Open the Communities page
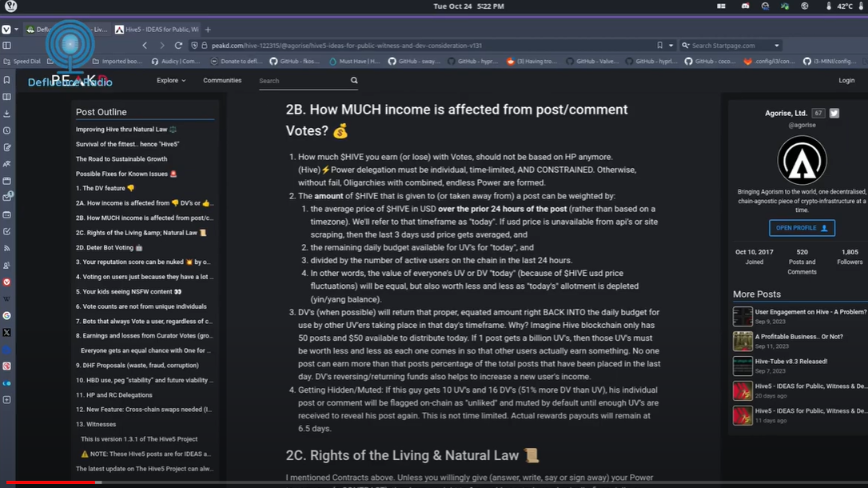Screen dimensions: 868x488 point(222,80)
